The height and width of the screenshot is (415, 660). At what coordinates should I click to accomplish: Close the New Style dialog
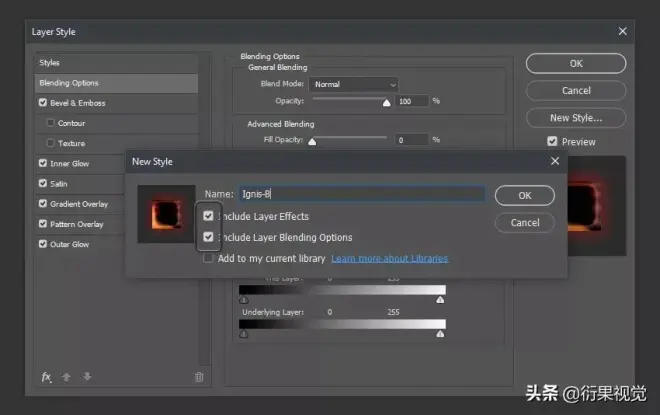click(555, 161)
